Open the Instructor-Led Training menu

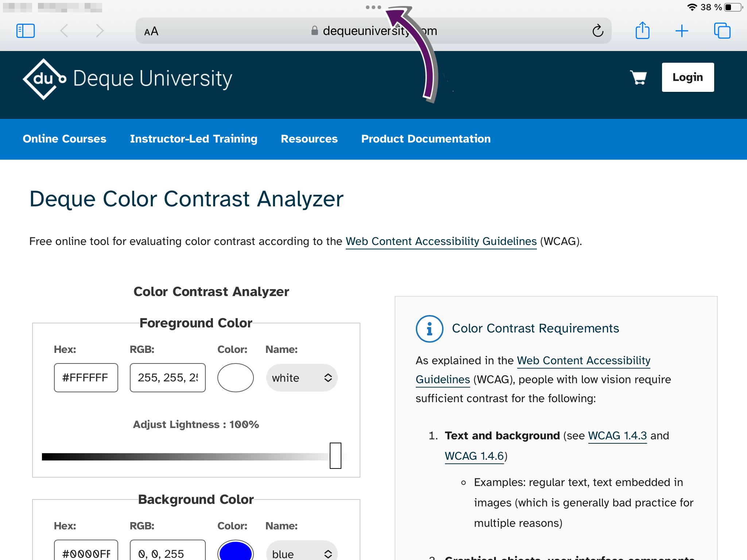[194, 139]
